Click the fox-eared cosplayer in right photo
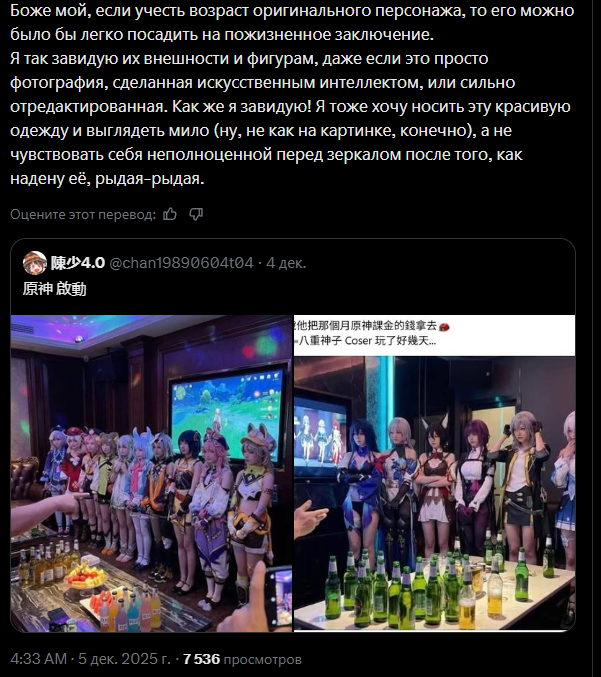The width and height of the screenshot is (601, 677). pos(437,484)
